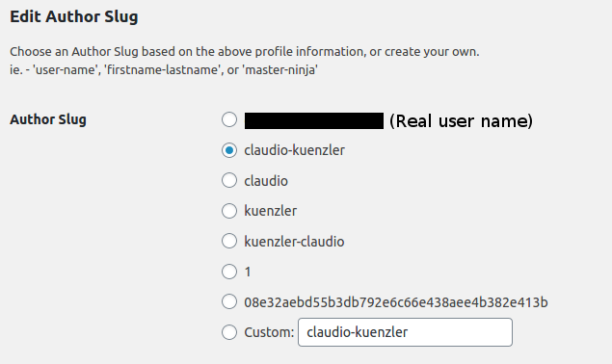Image resolution: width=612 pixels, height=364 pixels.
Task: Click the blacked-out username bar
Action: click(314, 121)
